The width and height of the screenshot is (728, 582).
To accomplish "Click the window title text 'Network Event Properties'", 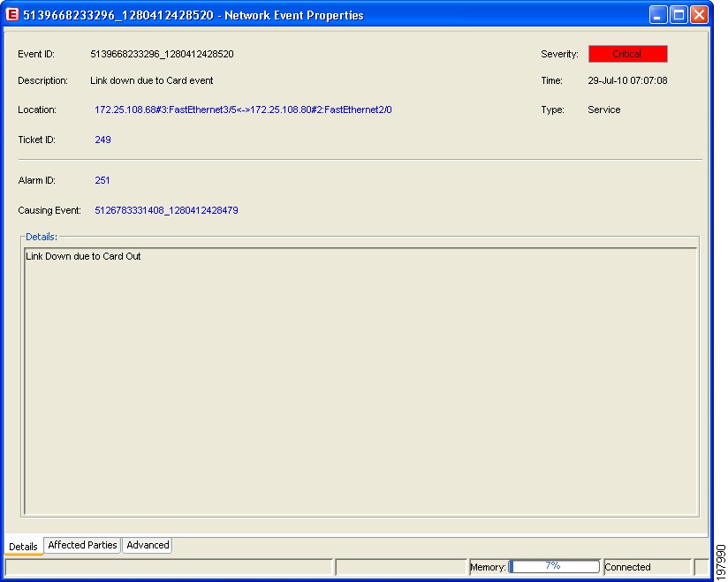I will pyautogui.click(x=294, y=15).
